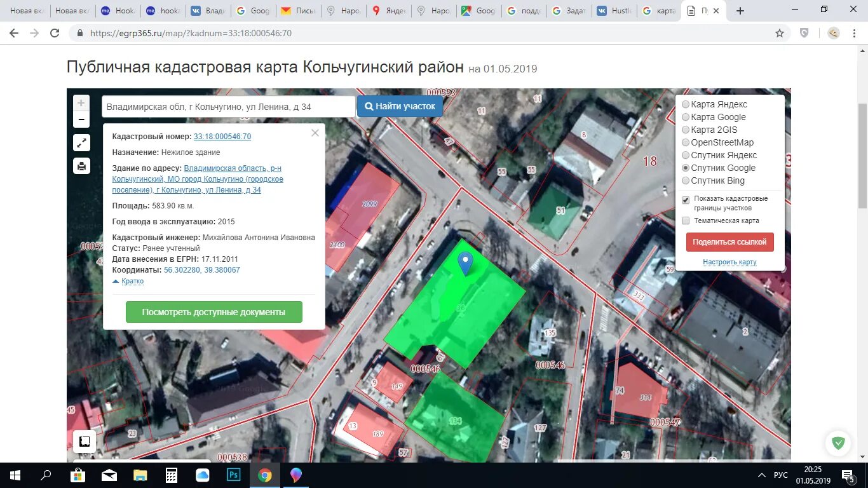Image resolution: width=868 pixels, height=488 pixels.
Task: Select the Спутник Яндекс radio button
Action: pos(685,155)
